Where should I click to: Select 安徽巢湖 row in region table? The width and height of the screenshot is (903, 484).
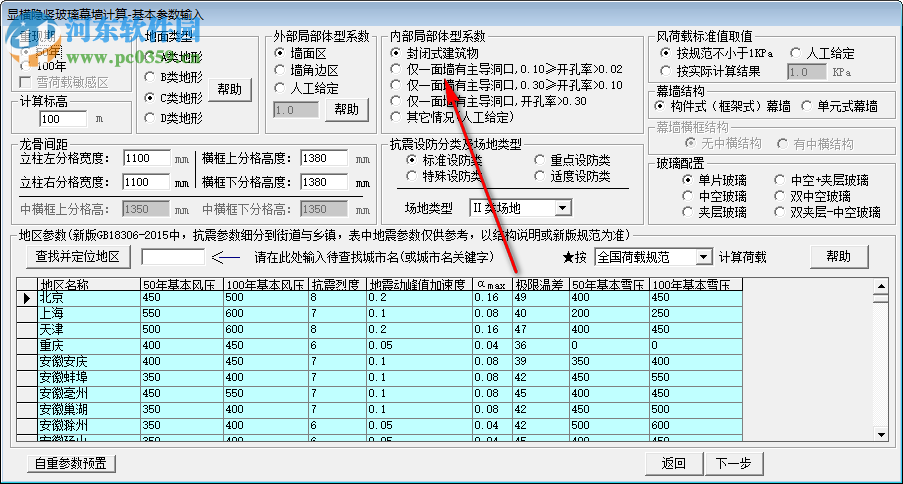379,410
